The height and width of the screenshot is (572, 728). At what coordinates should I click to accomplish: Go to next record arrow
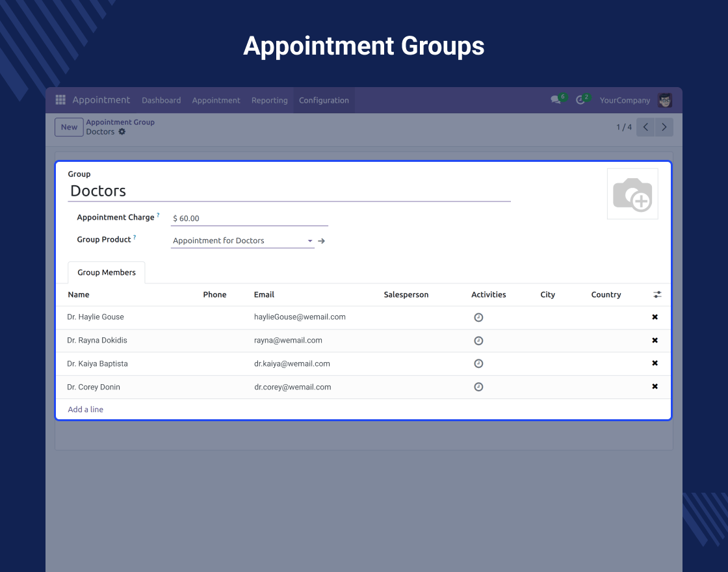664,127
